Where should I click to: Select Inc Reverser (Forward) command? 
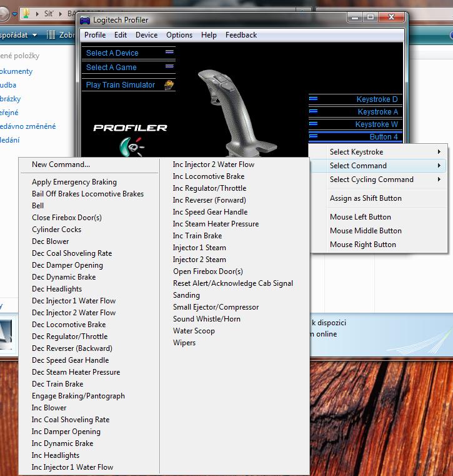click(209, 200)
